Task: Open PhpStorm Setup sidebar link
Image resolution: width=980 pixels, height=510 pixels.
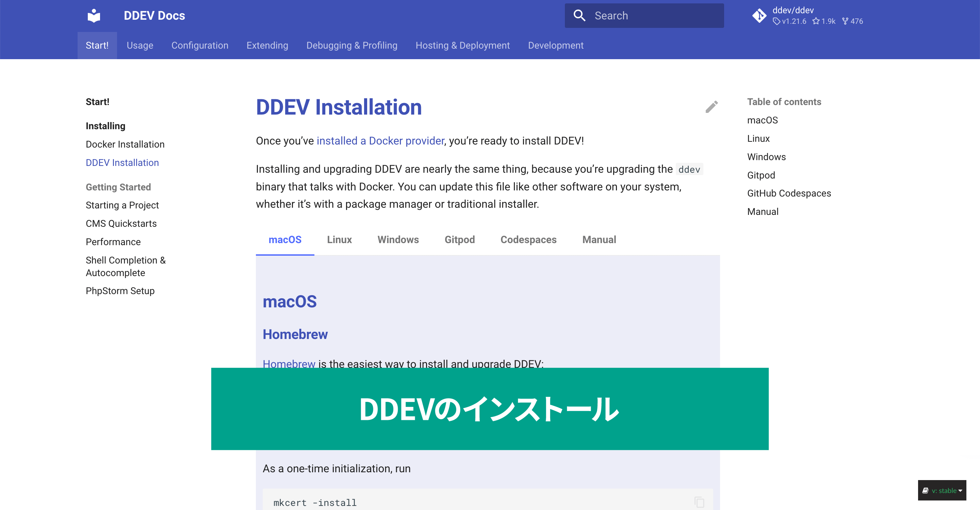Action: coord(120,291)
